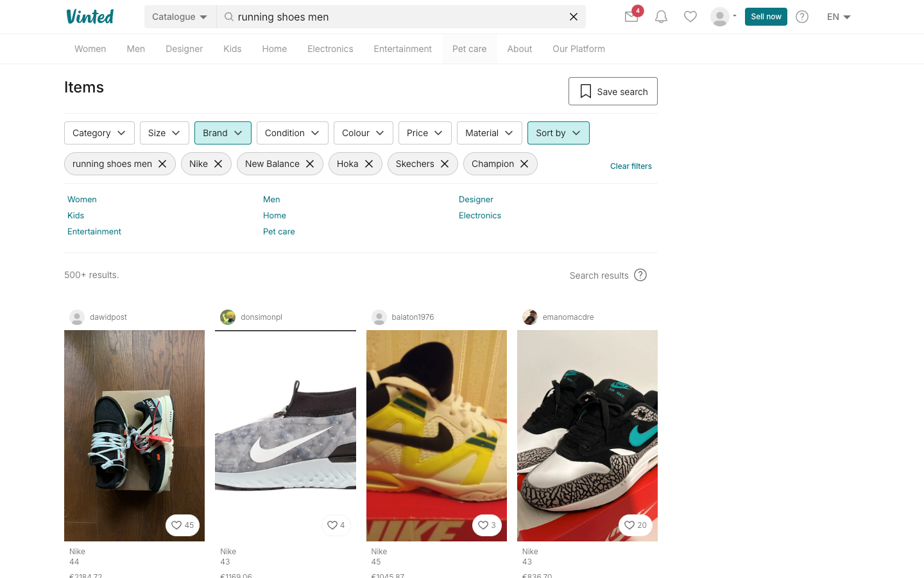Image resolution: width=924 pixels, height=578 pixels.
Task: Open the Pet care navigation tab
Action: [x=470, y=49]
